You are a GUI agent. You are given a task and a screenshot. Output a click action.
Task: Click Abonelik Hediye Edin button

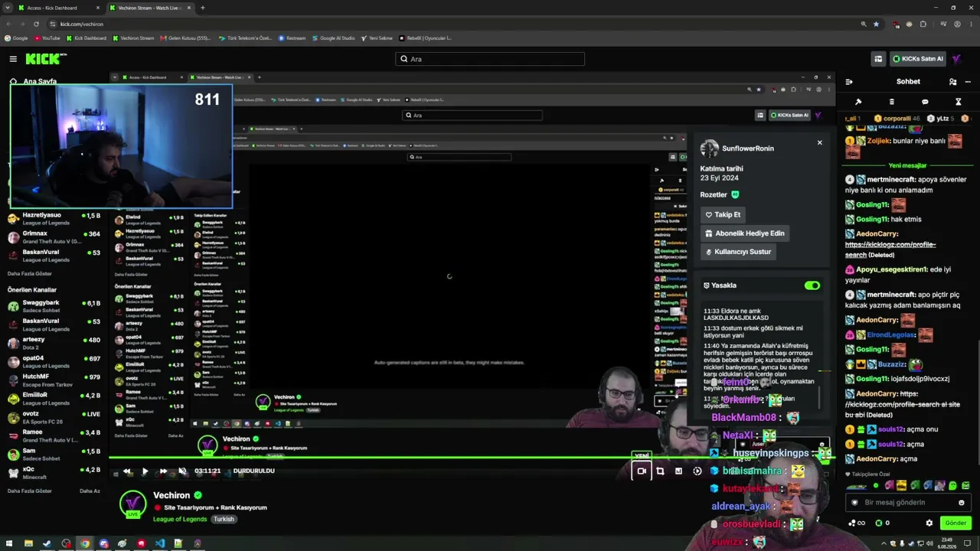pos(745,233)
